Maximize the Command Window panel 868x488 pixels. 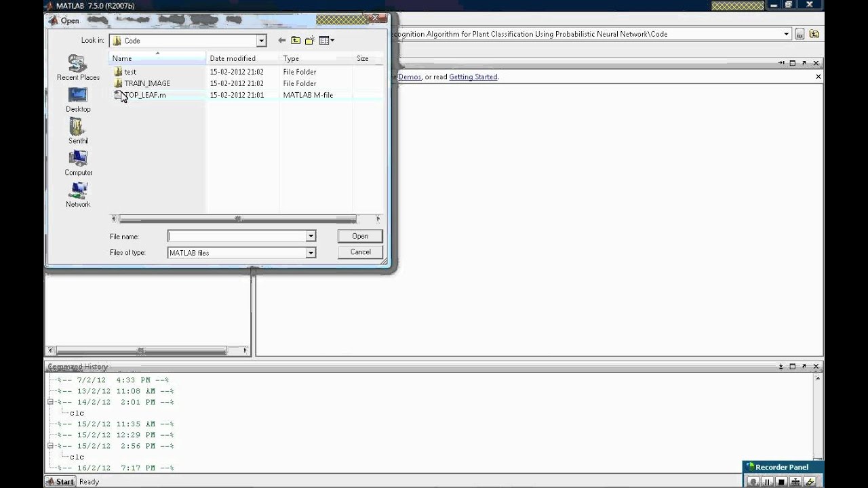coord(793,63)
